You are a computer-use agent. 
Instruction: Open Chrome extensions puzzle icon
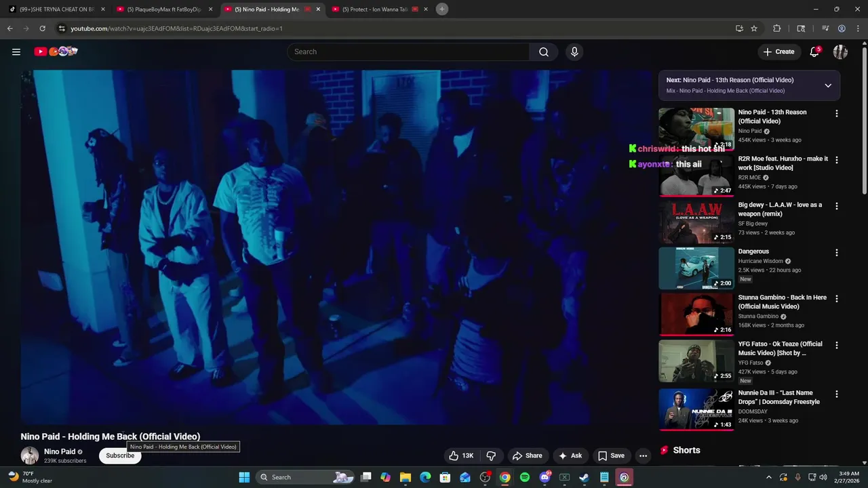(777, 28)
